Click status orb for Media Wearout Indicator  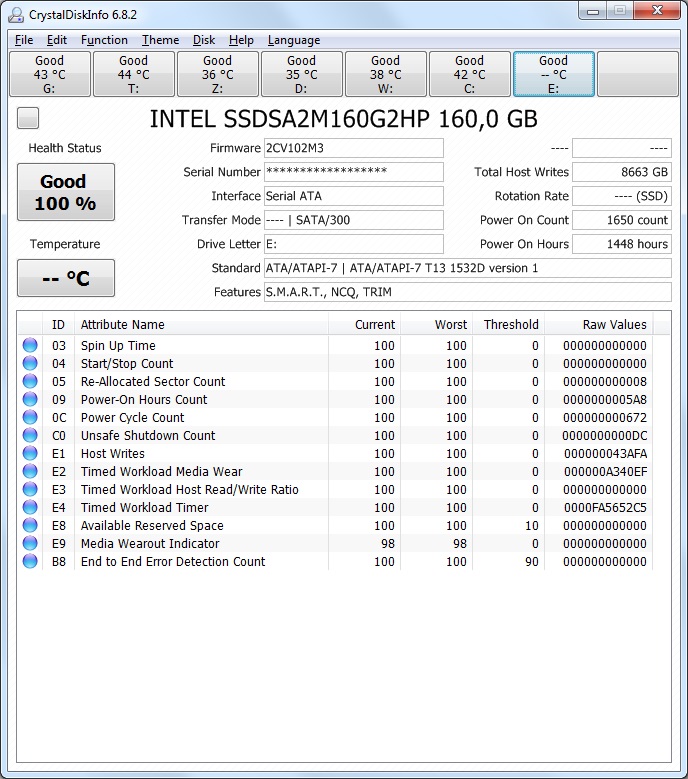[x=30, y=543]
